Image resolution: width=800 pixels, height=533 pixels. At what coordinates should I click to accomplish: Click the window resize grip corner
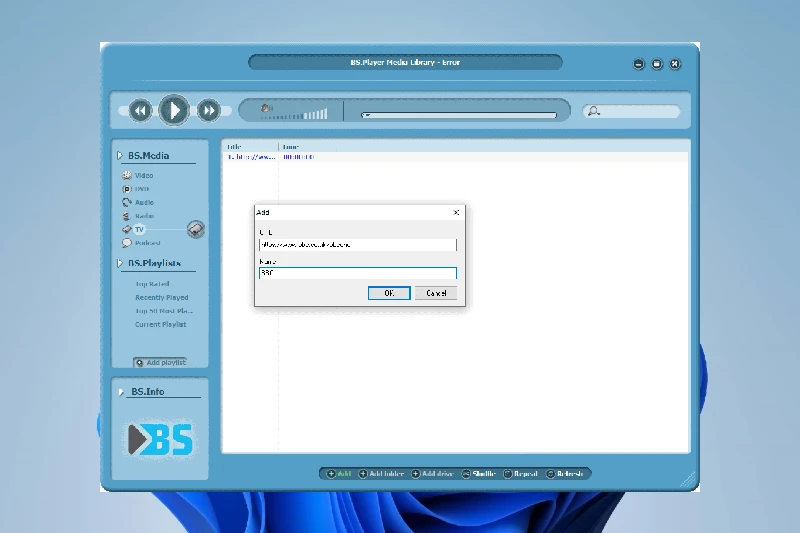click(688, 480)
